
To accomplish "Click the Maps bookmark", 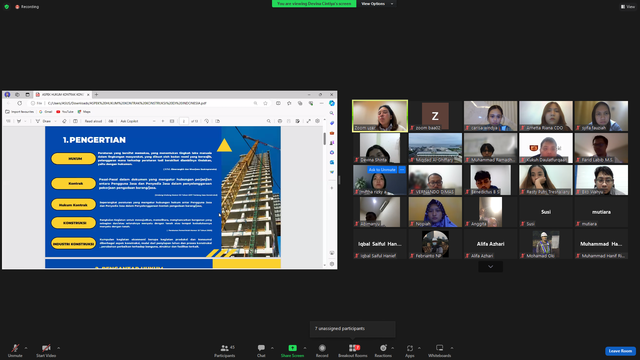I will (84, 112).
